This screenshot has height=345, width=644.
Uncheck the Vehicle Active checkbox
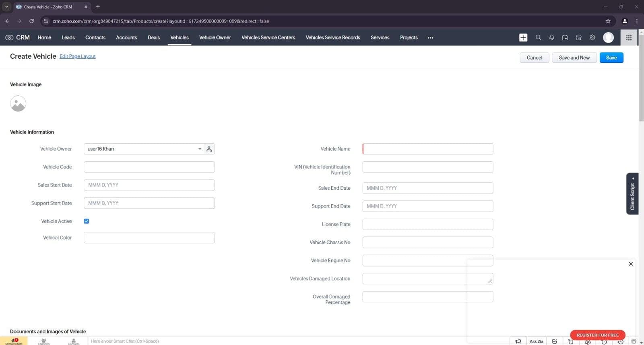pyautogui.click(x=87, y=221)
